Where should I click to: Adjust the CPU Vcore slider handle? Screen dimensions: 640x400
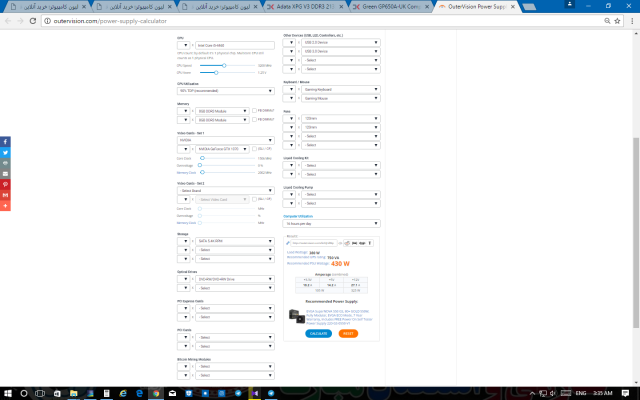216,73
